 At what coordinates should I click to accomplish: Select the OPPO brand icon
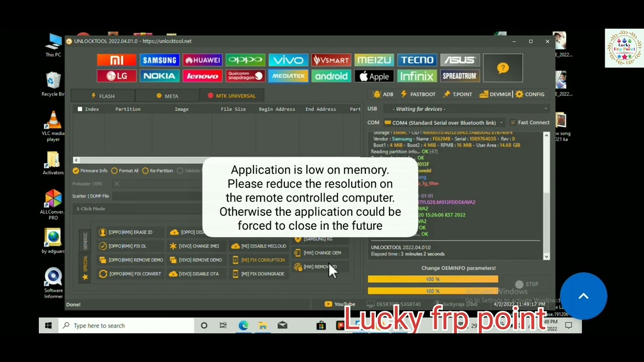point(246,60)
